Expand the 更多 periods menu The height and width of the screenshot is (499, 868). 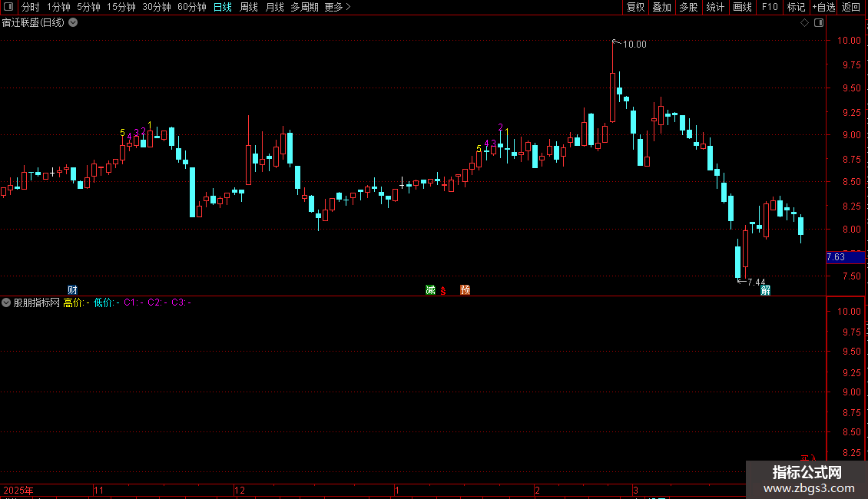tap(337, 7)
